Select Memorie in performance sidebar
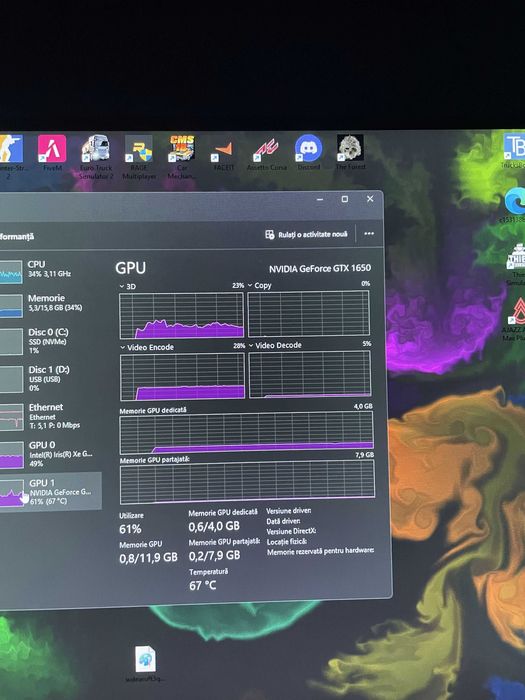Viewport: 525px width, 700px height. click(x=50, y=305)
